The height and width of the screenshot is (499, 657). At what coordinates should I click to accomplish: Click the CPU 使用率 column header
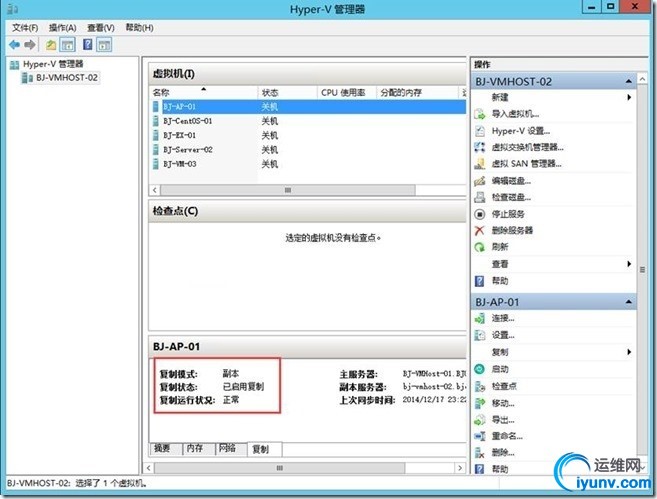coord(347,93)
